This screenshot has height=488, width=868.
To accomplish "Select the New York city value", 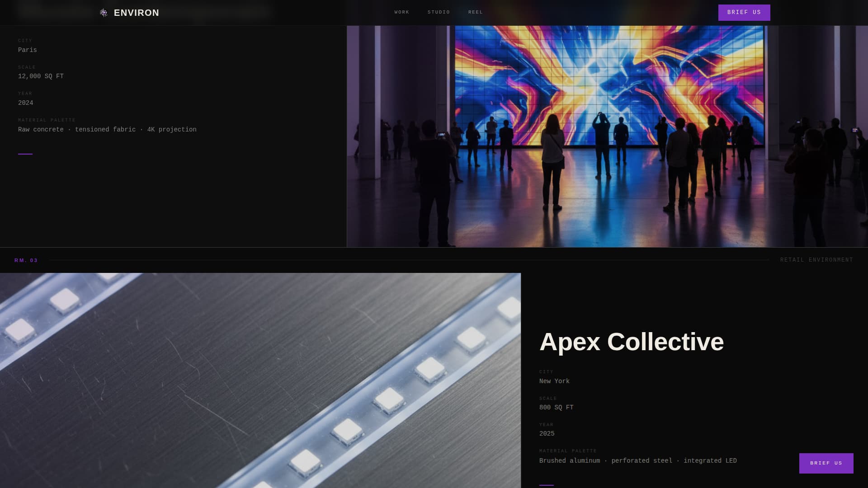I will [554, 381].
